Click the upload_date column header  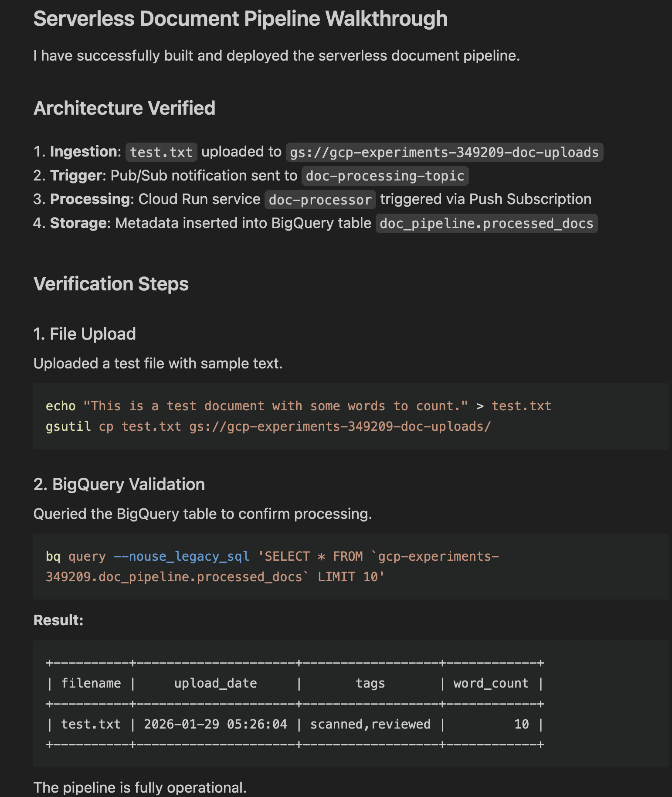click(x=215, y=683)
